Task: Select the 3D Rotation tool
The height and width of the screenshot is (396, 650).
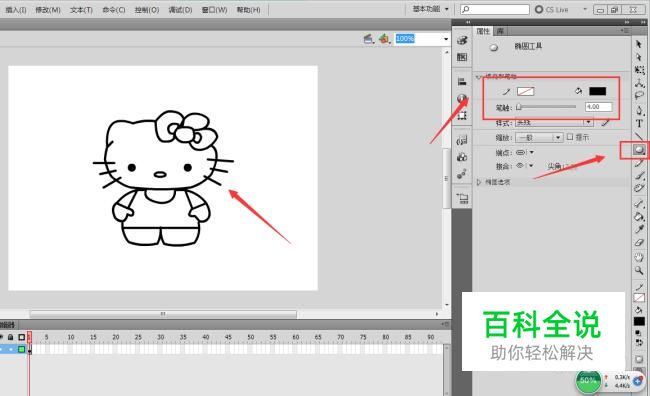Action: tap(639, 83)
